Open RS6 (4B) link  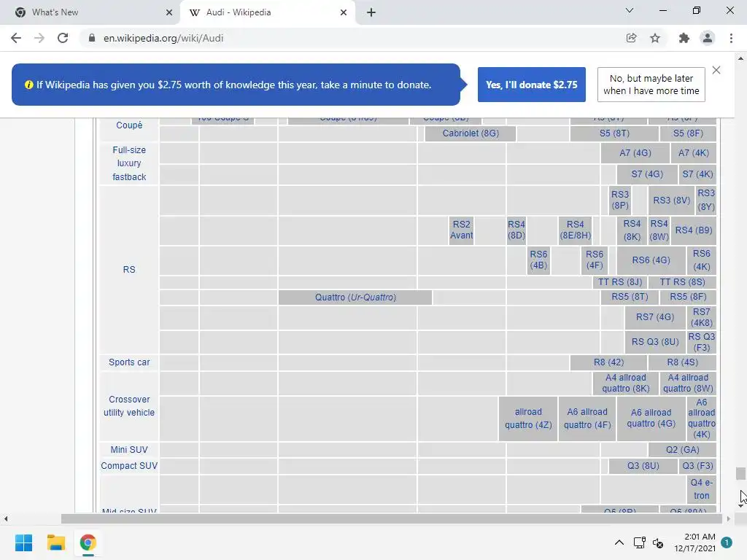tap(539, 260)
